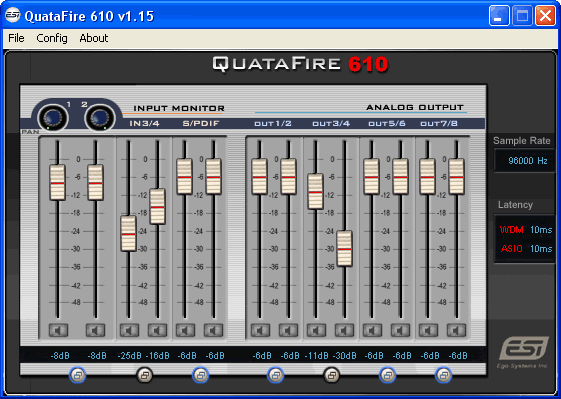Mute the right OUT7/8 channel
The height and width of the screenshot is (399, 561).
click(x=457, y=330)
